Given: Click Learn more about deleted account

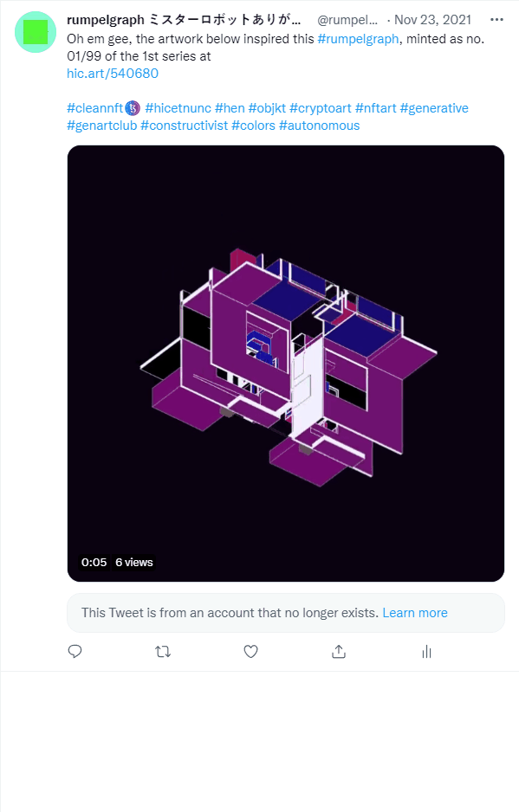Looking at the screenshot, I should 415,613.
